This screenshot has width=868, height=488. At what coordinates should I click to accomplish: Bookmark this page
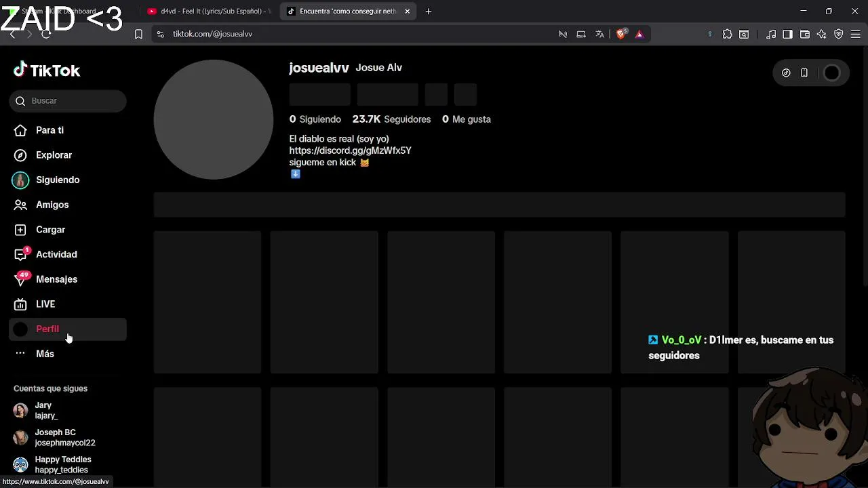point(138,34)
